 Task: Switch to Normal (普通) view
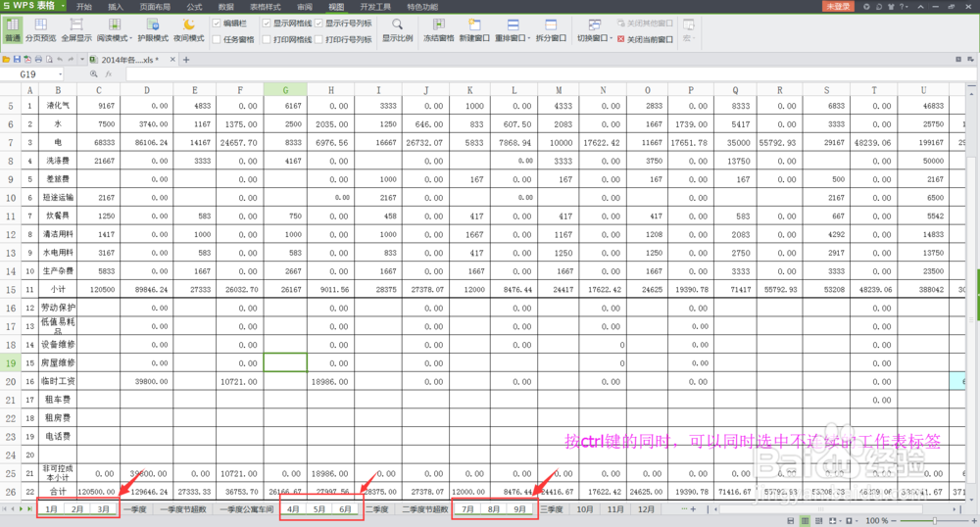(x=13, y=29)
